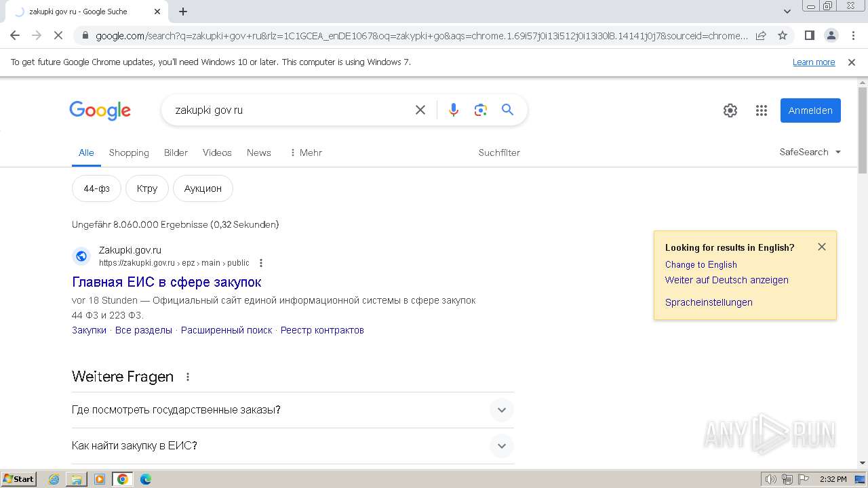Click Weiter auf Deutsch anzeigen link
The width and height of the screenshot is (868, 488).
[x=727, y=280]
